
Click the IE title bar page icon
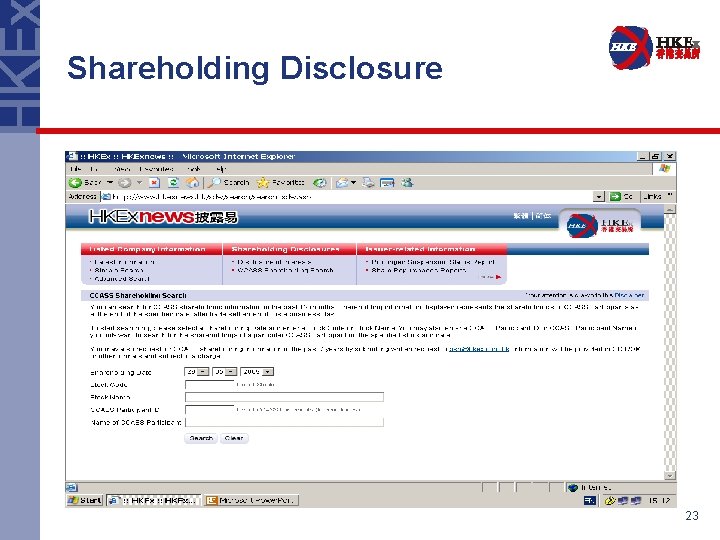tap(71, 156)
